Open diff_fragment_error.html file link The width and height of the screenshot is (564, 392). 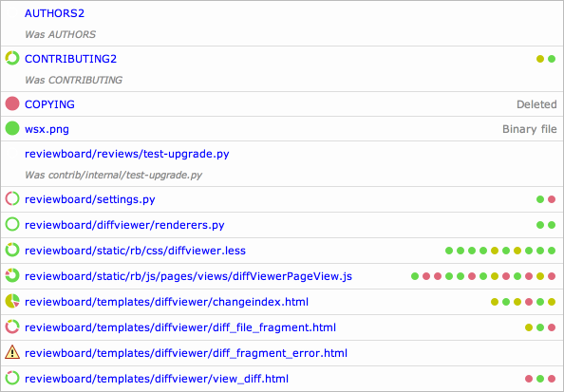point(186,353)
